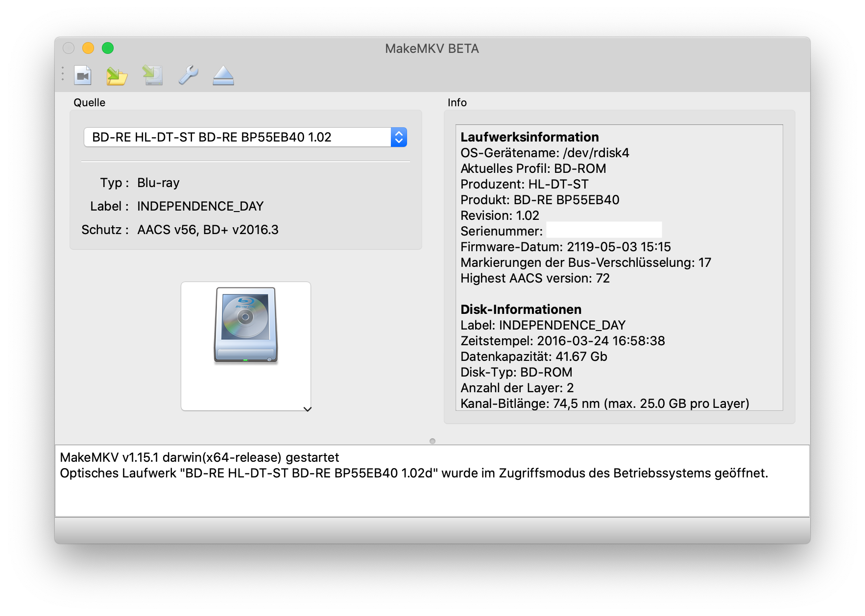
Task: Click 'Zeitstempel: 2016-03-24 16:58:38' line
Action: [563, 341]
